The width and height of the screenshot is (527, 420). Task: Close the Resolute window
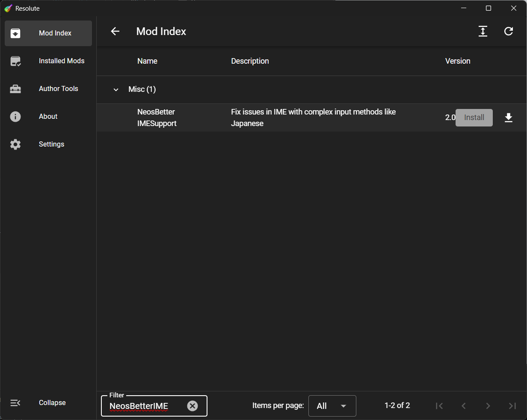pyautogui.click(x=514, y=8)
